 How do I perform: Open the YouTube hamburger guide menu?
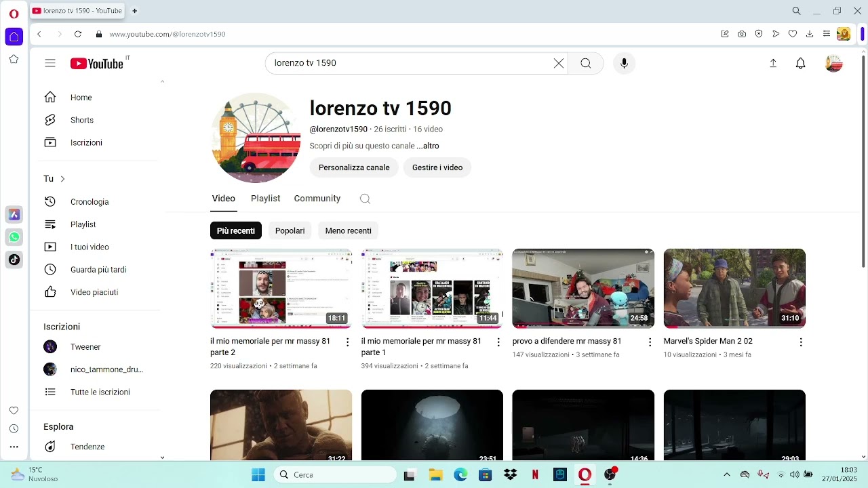coord(50,63)
